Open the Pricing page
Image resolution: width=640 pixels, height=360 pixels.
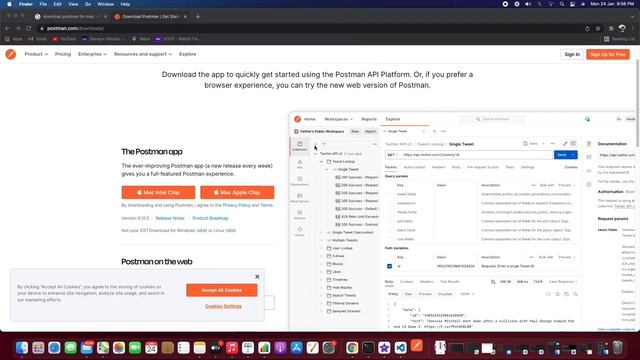pyautogui.click(x=63, y=54)
